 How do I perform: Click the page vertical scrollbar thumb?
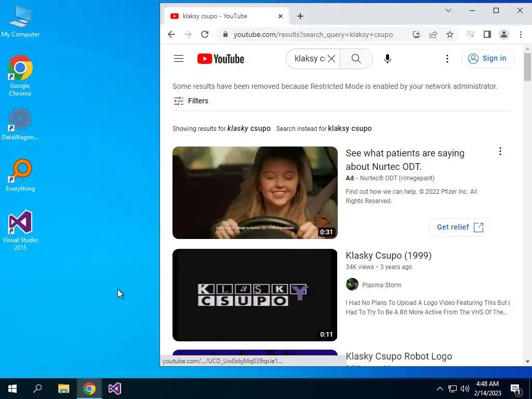(527, 67)
